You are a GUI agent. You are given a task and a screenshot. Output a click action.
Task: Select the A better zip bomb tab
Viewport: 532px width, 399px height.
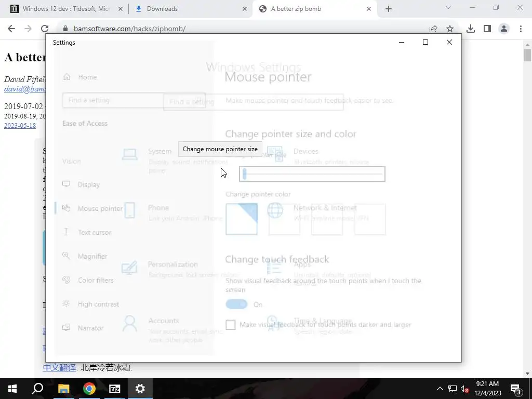pyautogui.click(x=314, y=9)
